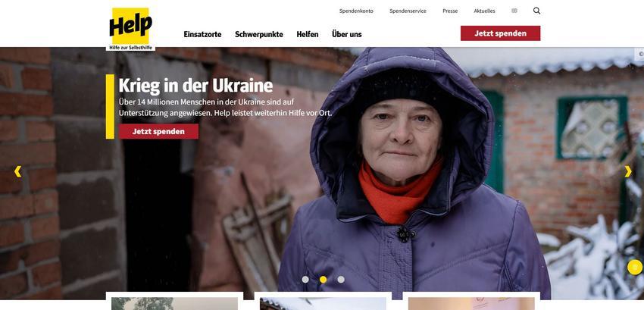Advance slider with right yellow arrow
Image resolution: width=644 pixels, height=310 pixels.
(627, 171)
